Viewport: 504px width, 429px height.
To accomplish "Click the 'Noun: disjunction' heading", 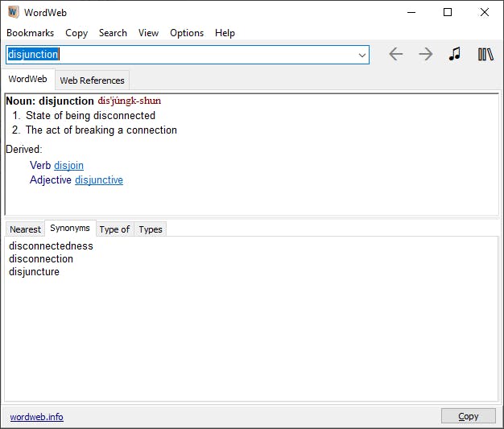I will click(x=50, y=101).
